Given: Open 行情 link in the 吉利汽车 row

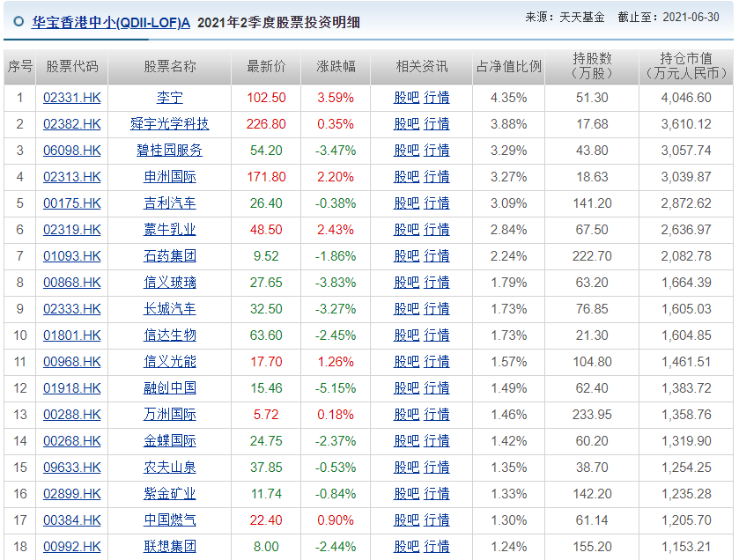Looking at the screenshot, I should click(436, 203).
